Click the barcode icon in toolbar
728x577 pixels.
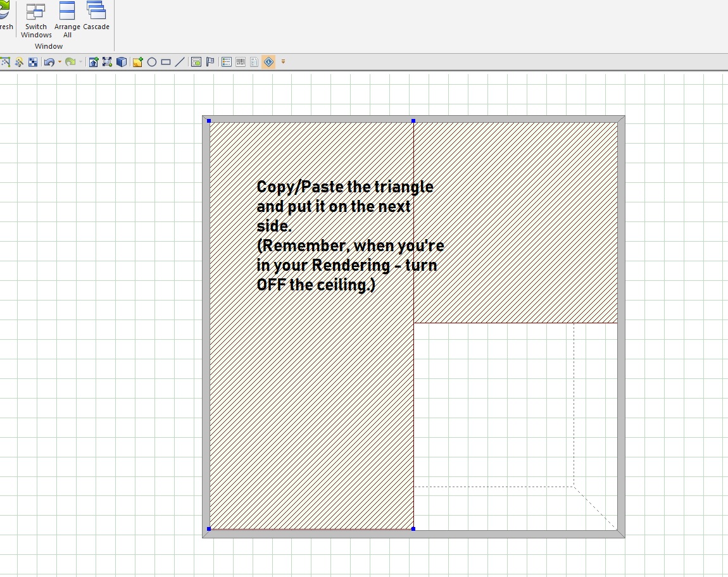[241, 62]
